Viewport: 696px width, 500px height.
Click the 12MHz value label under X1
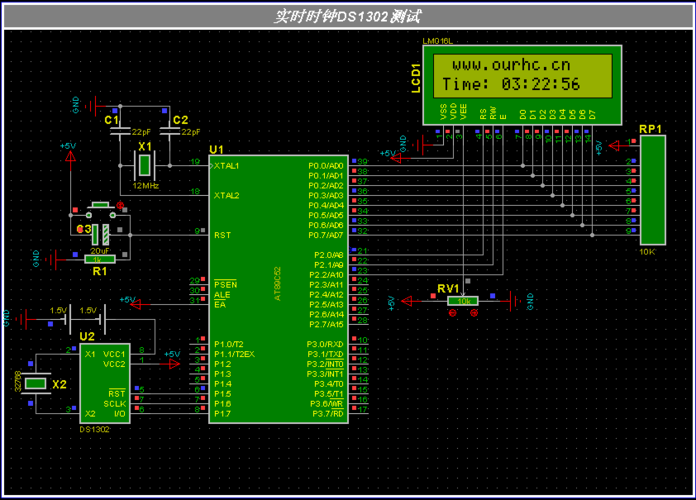(x=146, y=186)
